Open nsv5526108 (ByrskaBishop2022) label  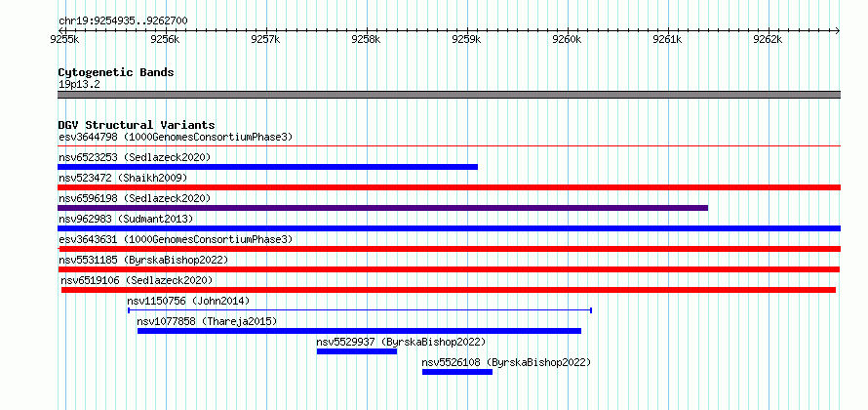click(x=506, y=362)
